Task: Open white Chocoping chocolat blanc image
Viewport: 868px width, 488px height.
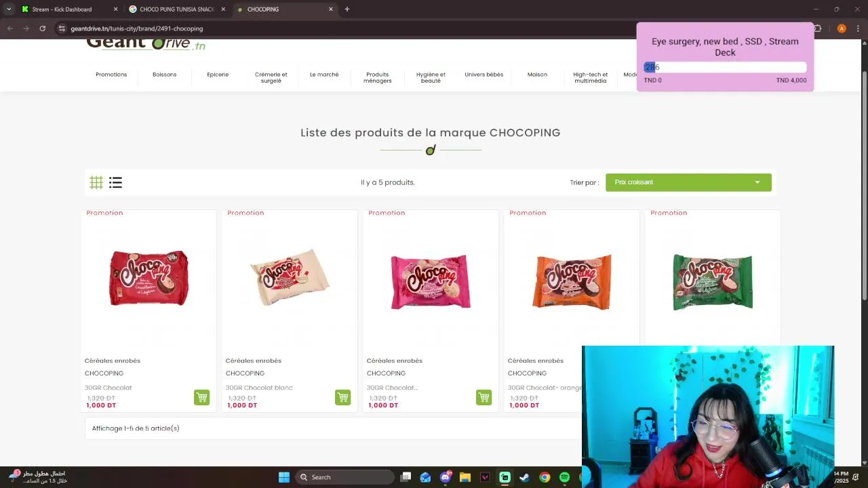Action: point(290,277)
